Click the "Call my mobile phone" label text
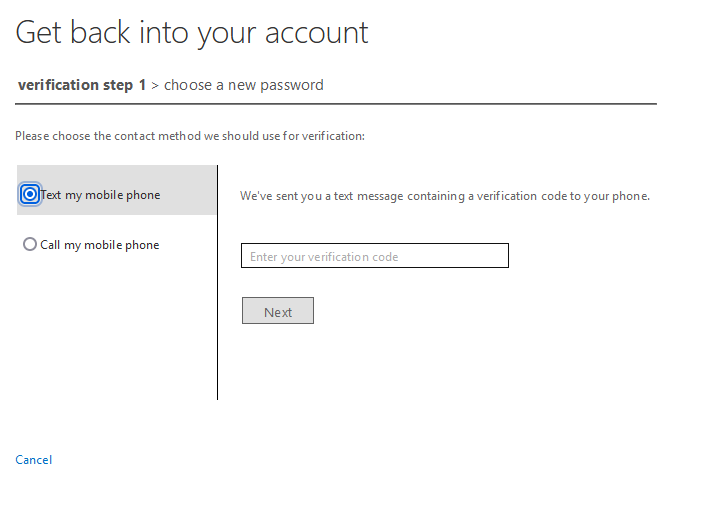The height and width of the screenshot is (512, 702). (x=100, y=245)
